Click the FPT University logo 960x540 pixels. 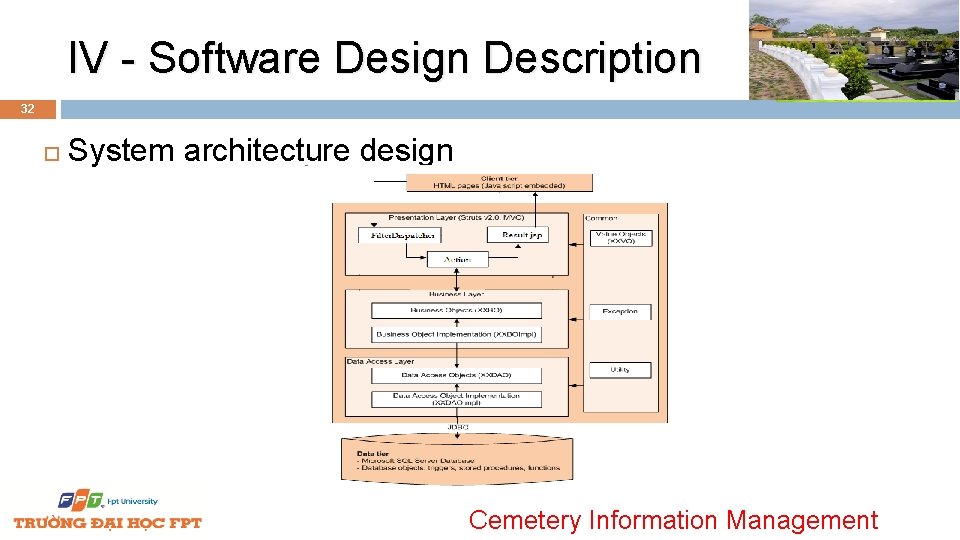108,501
